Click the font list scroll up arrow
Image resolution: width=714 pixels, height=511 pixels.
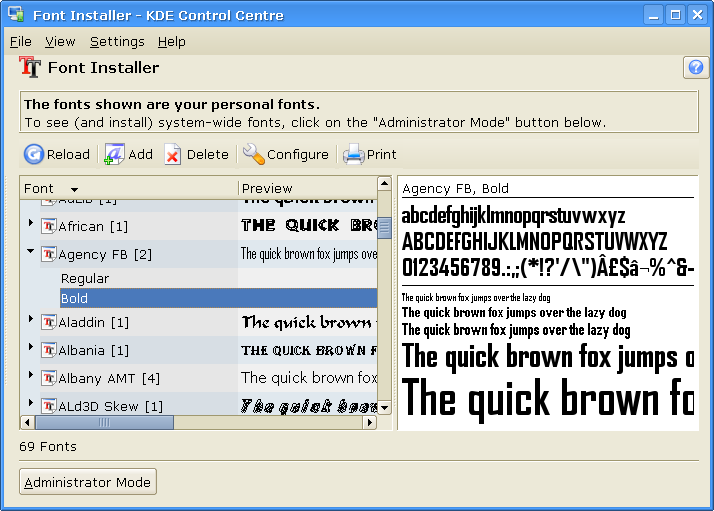tap(384, 184)
